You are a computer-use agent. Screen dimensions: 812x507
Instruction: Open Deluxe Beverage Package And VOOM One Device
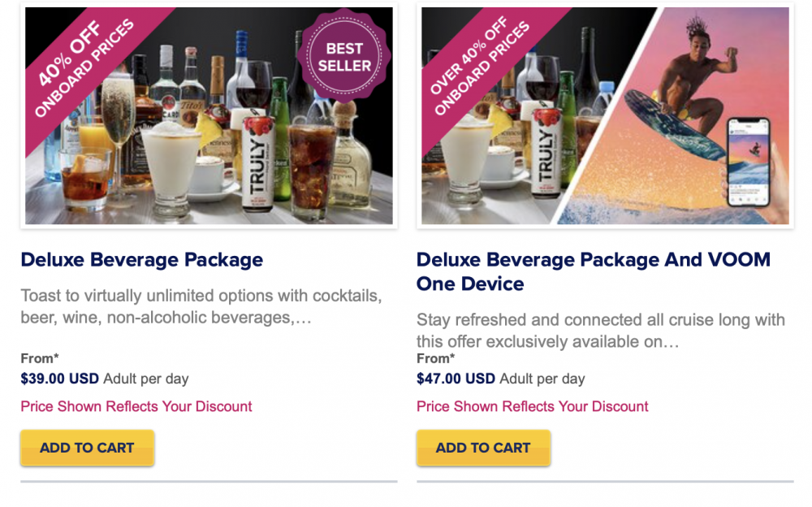tap(593, 271)
